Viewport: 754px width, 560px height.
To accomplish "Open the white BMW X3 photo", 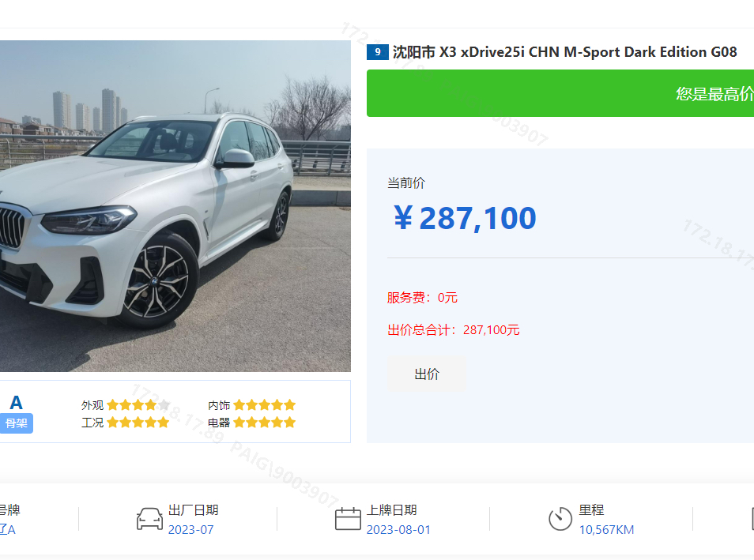I will pos(175,205).
